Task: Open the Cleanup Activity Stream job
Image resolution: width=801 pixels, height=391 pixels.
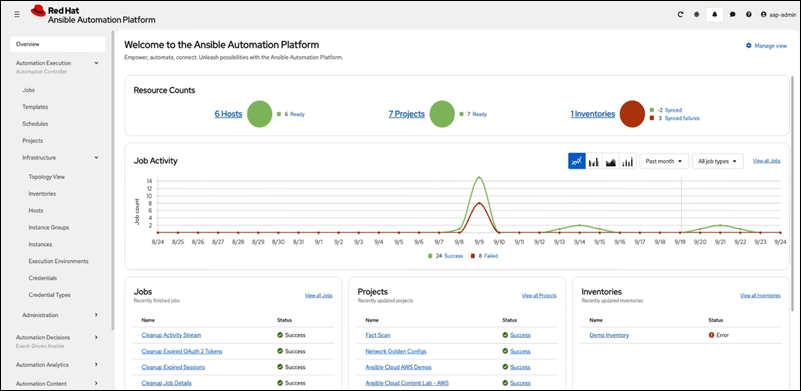Action: 171,335
